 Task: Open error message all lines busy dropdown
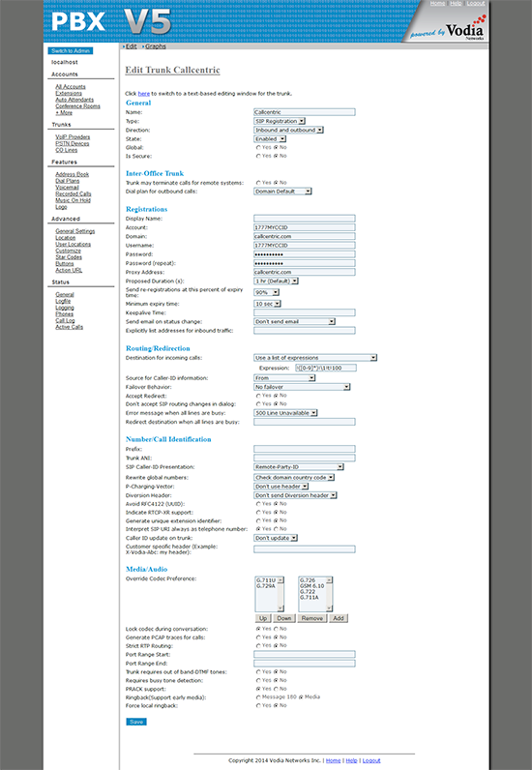(x=285, y=413)
